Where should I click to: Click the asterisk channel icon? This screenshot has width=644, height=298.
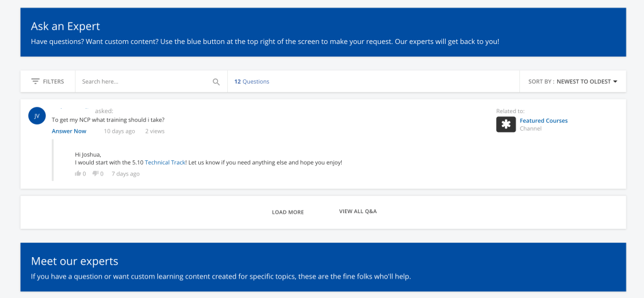(x=506, y=124)
